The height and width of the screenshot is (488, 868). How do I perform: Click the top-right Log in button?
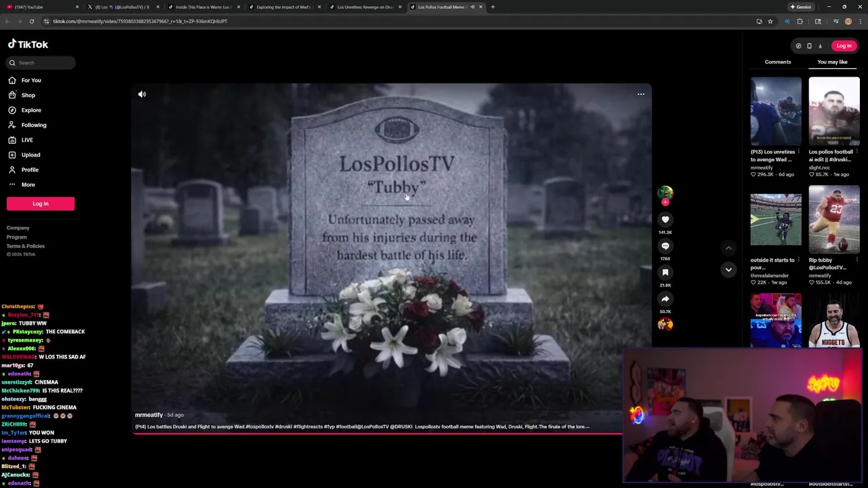click(844, 45)
